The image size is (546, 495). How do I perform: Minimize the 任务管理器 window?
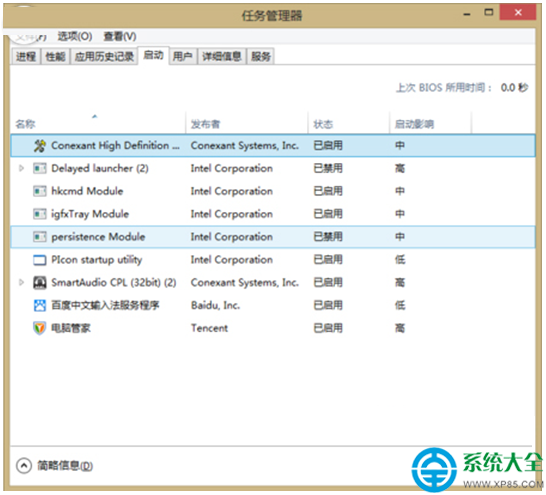pyautogui.click(x=467, y=13)
